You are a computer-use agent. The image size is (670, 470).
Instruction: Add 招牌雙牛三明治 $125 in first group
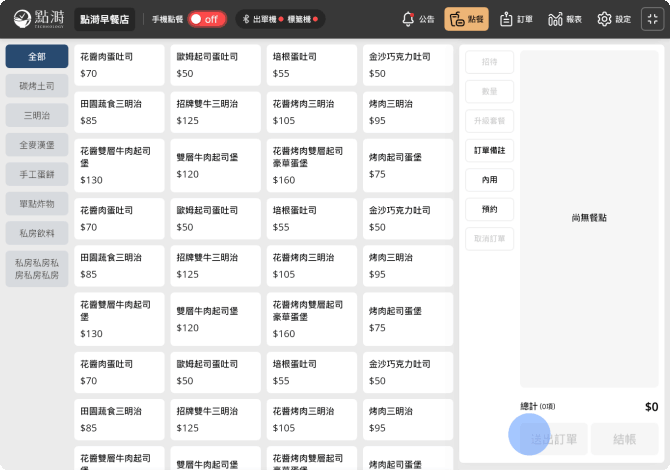click(215, 112)
